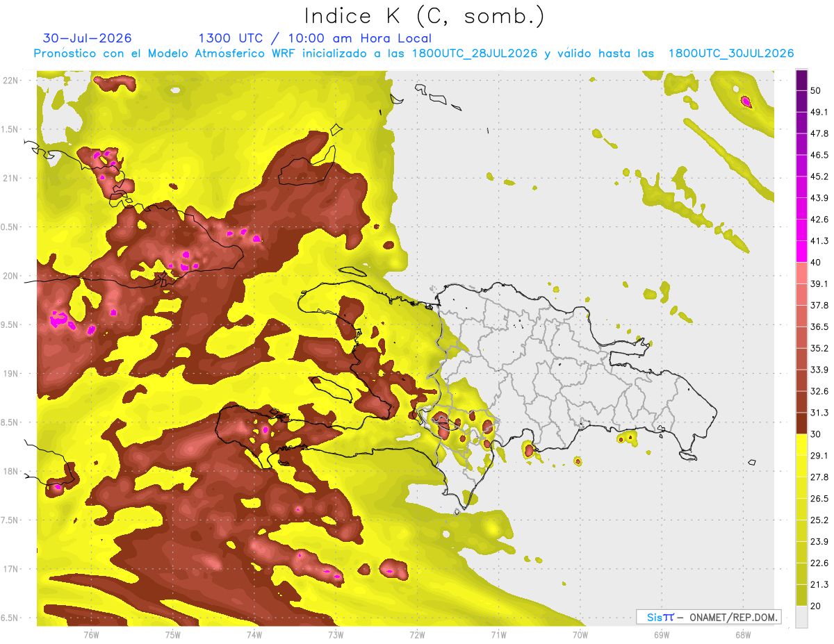Click the colorbar value '36.5'
Screen dimensions: 834x644
coord(819,327)
